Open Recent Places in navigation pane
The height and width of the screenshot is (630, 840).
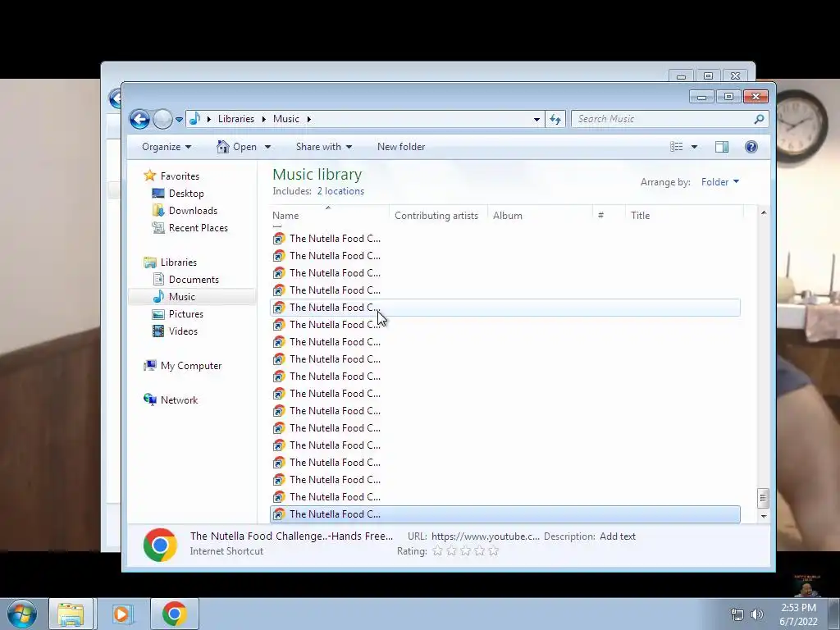point(198,228)
